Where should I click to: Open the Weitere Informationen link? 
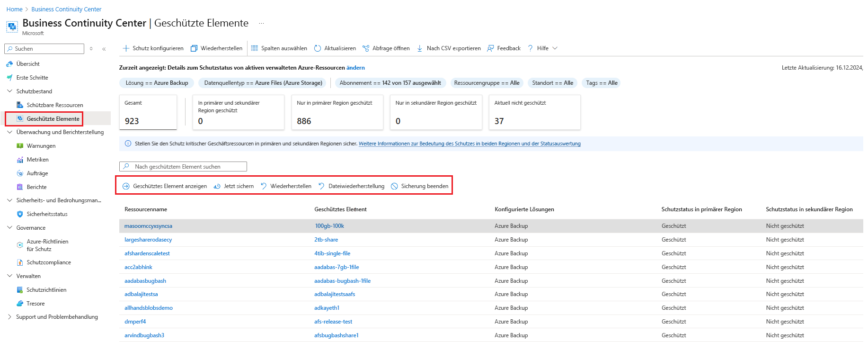click(x=469, y=144)
